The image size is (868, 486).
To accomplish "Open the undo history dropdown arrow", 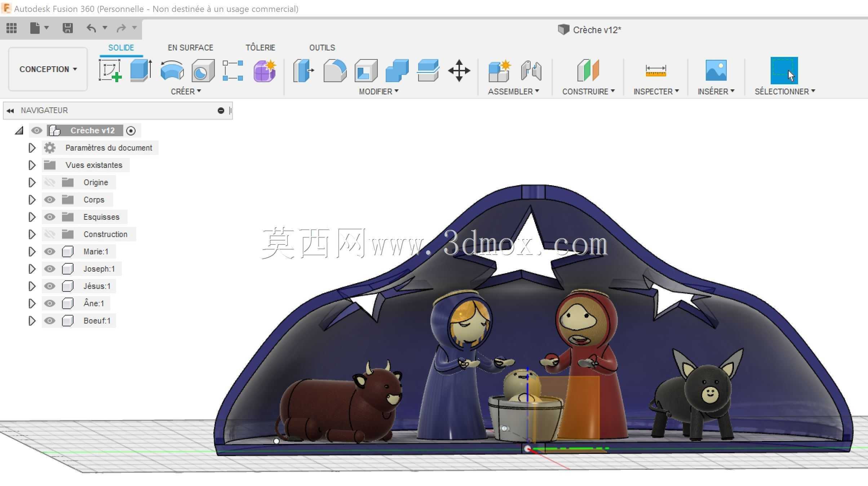I will [105, 28].
